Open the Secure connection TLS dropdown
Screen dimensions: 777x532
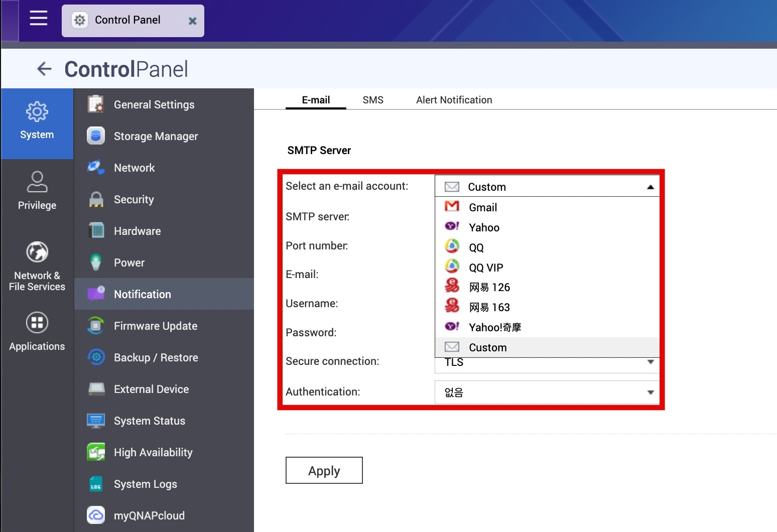tap(547, 365)
